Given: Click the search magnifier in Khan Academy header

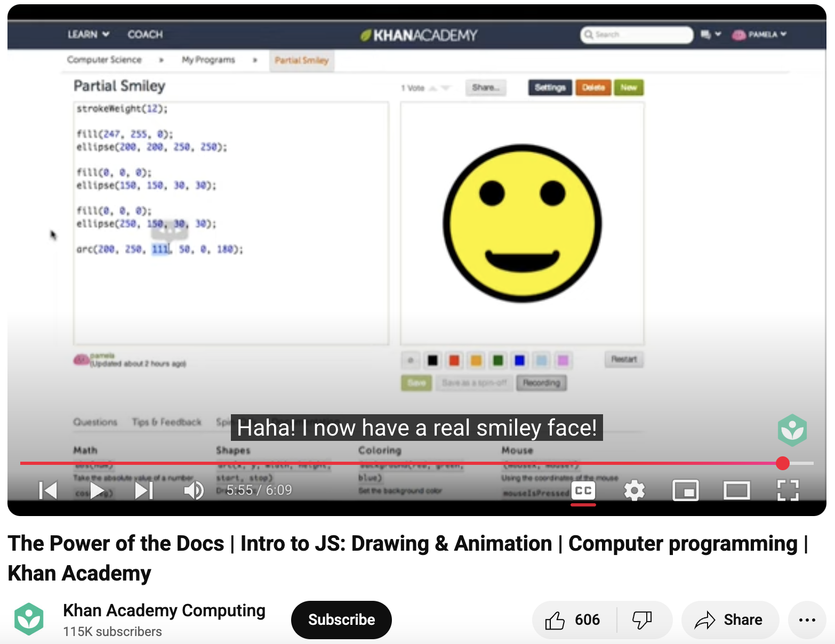Looking at the screenshot, I should pos(589,35).
